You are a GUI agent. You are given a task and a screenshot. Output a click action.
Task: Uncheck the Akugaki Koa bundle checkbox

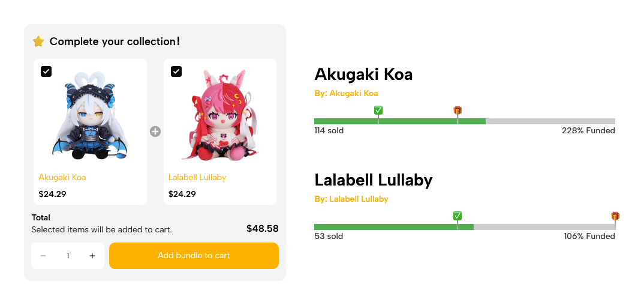46,71
